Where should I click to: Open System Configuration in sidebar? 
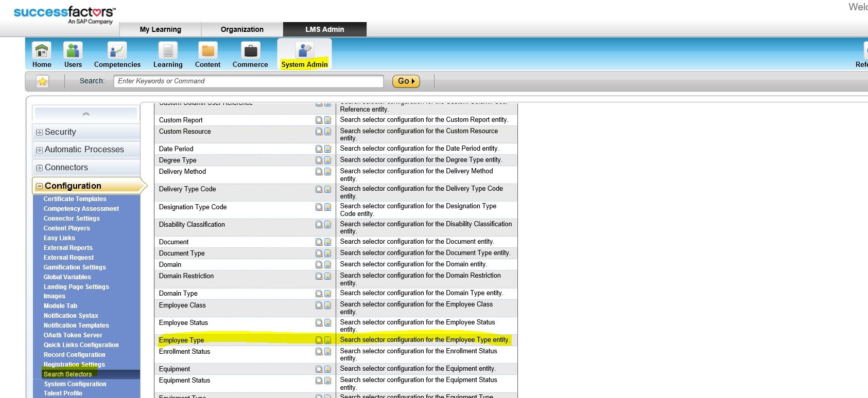[75, 384]
